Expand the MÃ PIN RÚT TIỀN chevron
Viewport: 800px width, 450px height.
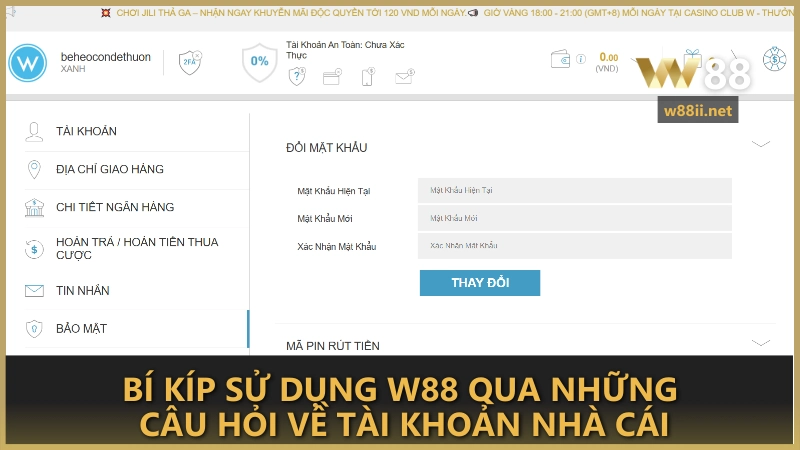[x=761, y=343]
